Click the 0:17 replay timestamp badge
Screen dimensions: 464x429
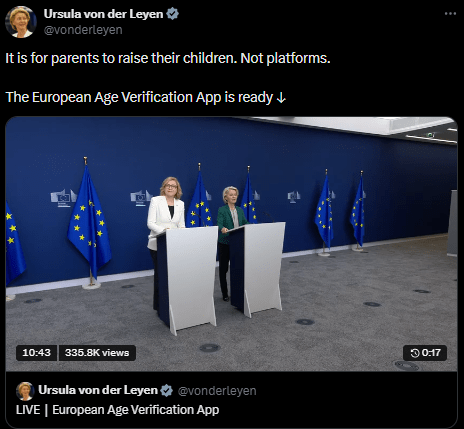(x=425, y=353)
